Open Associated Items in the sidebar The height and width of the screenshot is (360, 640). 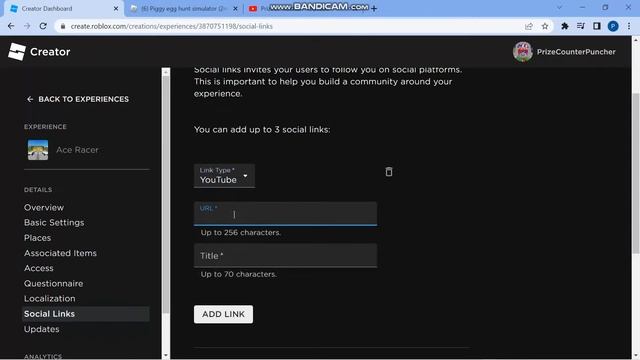[x=60, y=253]
